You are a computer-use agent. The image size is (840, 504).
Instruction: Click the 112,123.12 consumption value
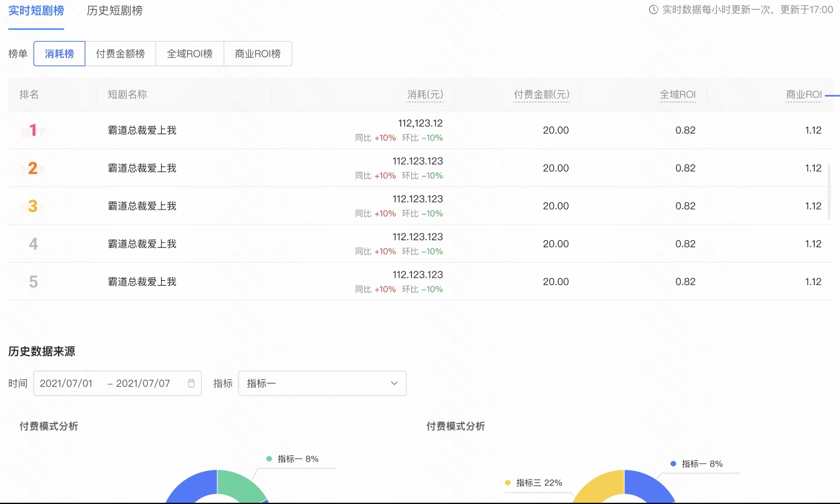tap(421, 124)
